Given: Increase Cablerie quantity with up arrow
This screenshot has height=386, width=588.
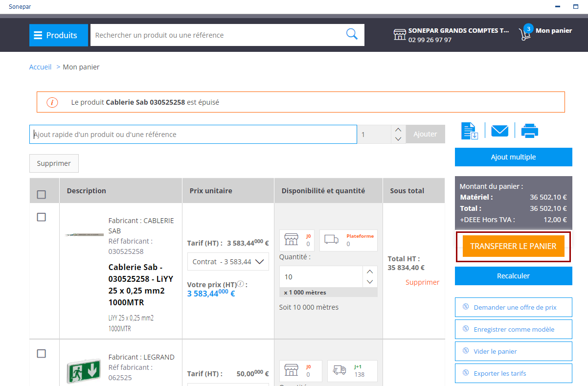Looking at the screenshot, I should 370,272.
